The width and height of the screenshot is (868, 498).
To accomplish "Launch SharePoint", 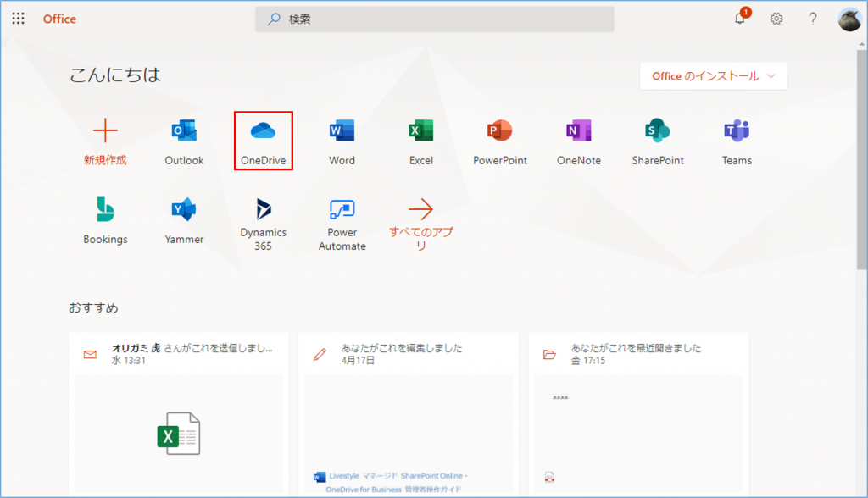I will tap(658, 142).
